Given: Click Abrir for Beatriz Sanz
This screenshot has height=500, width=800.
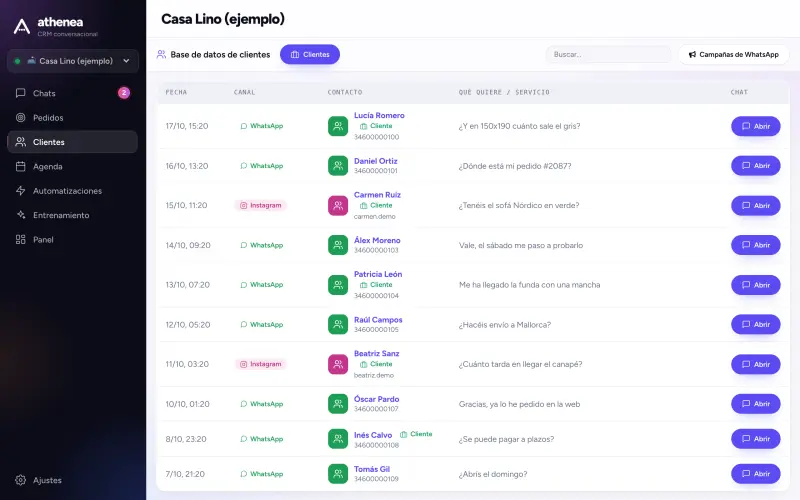Looking at the screenshot, I should click(756, 364).
